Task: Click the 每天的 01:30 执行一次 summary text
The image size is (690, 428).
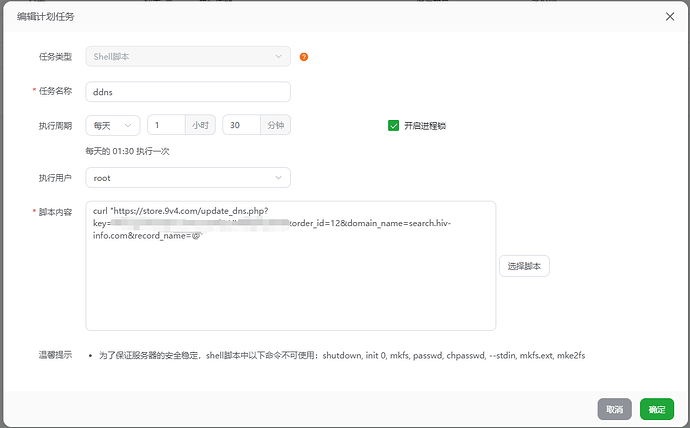Action: coord(127,151)
